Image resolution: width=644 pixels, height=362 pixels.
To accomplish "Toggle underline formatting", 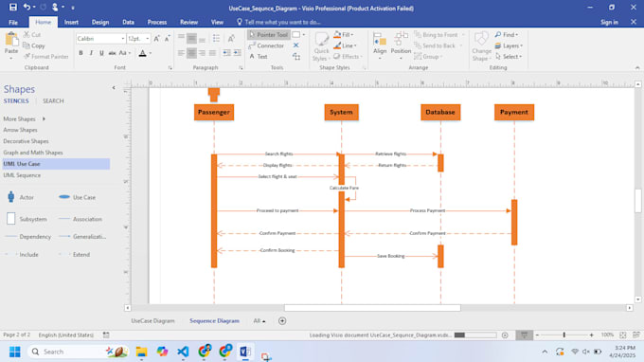I will tap(101, 53).
